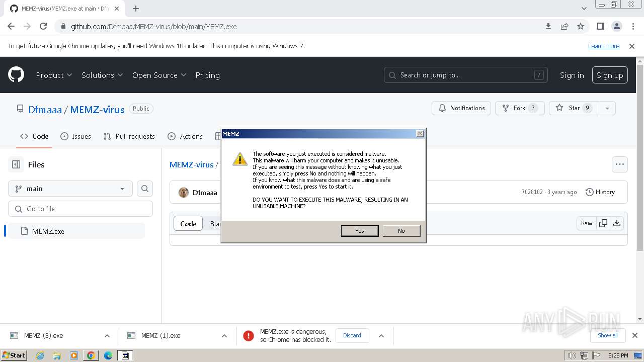The width and height of the screenshot is (644, 362).
Task: Open Chrome three-dot menu
Action: pyautogui.click(x=633, y=26)
